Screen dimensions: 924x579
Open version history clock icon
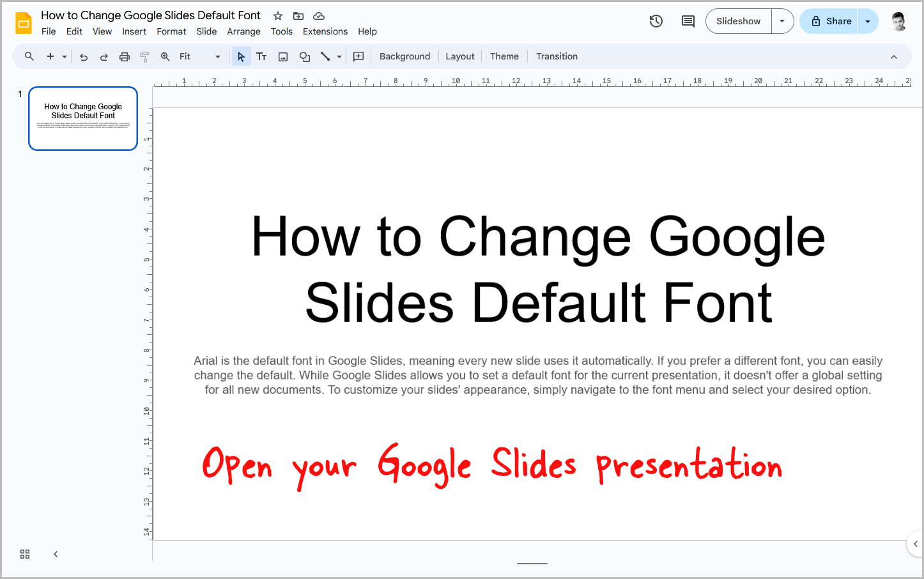point(656,21)
